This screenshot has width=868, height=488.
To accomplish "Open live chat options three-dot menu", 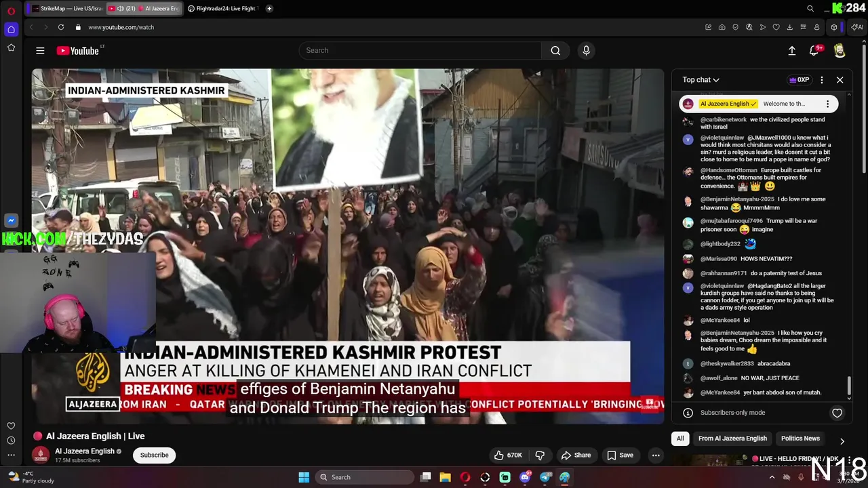I will point(822,80).
